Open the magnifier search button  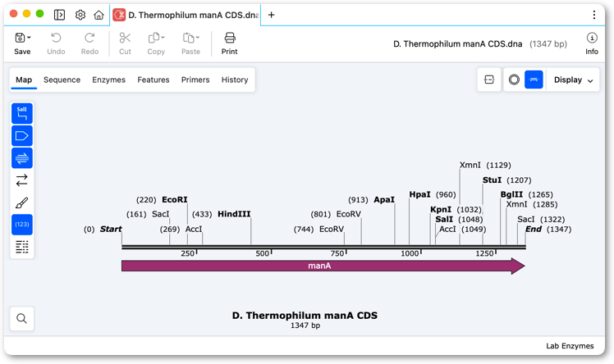(x=22, y=319)
